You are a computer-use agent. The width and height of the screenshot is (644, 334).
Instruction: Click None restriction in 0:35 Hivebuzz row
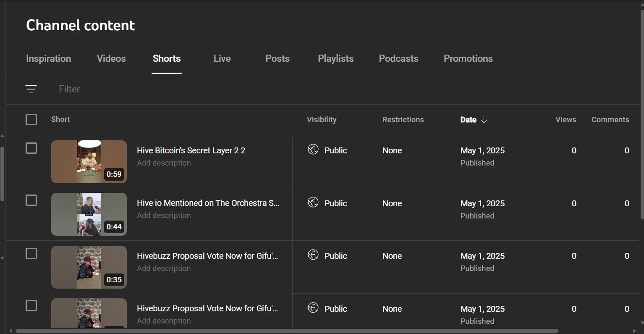tap(392, 256)
